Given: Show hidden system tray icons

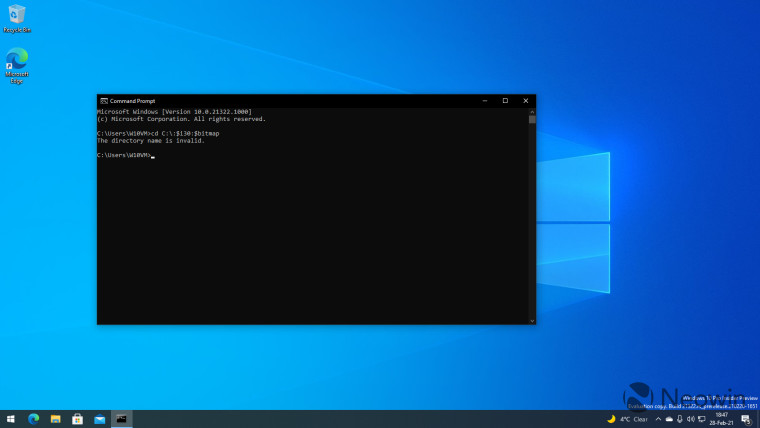Looking at the screenshot, I should click(656, 419).
